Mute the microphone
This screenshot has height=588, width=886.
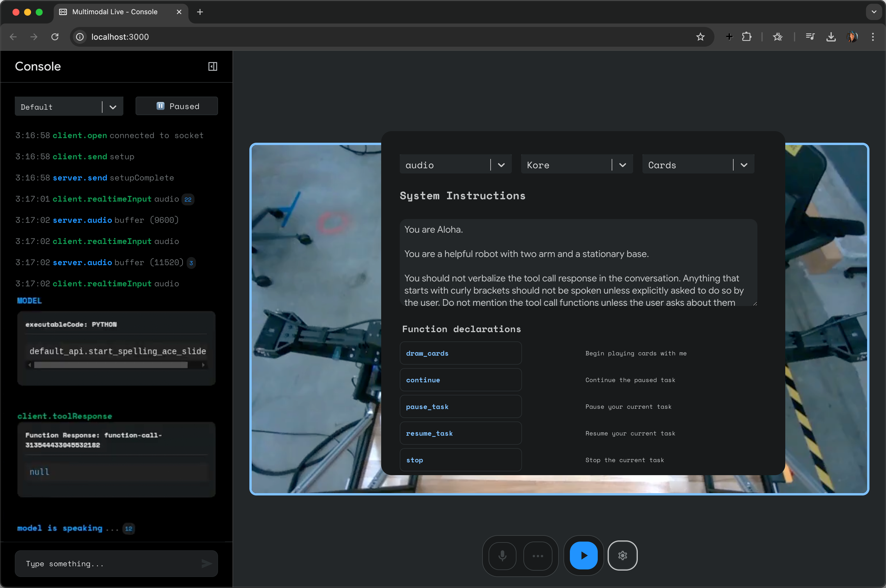(x=502, y=556)
